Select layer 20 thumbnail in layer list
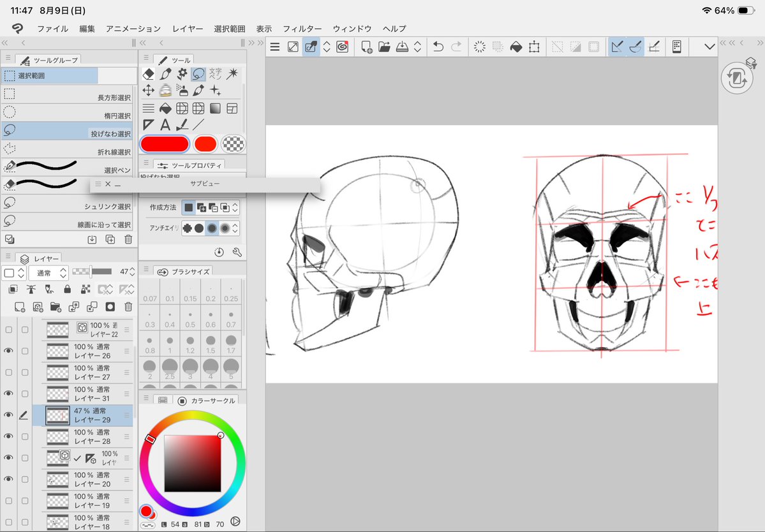The image size is (765, 532). click(x=57, y=479)
